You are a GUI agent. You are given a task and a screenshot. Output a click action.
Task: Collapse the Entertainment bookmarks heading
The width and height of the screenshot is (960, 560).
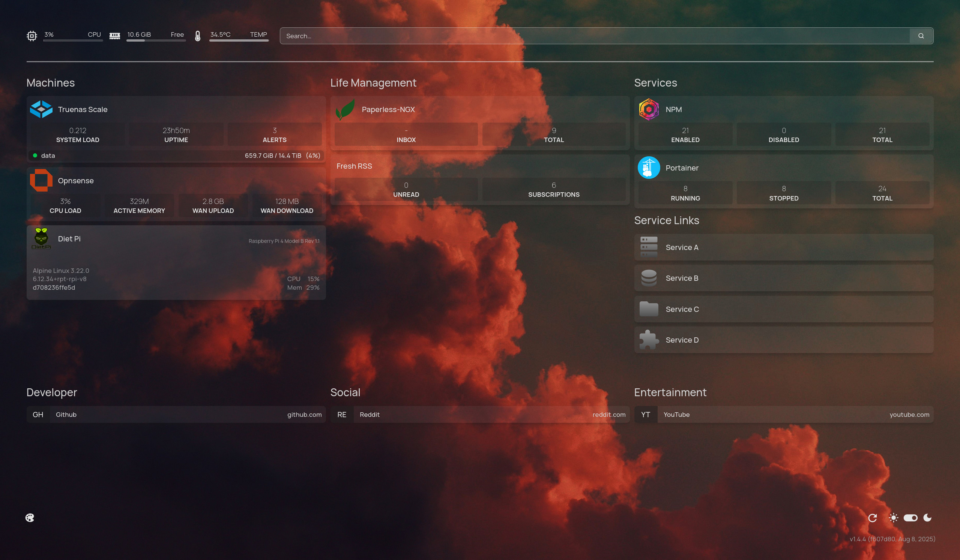pyautogui.click(x=670, y=392)
